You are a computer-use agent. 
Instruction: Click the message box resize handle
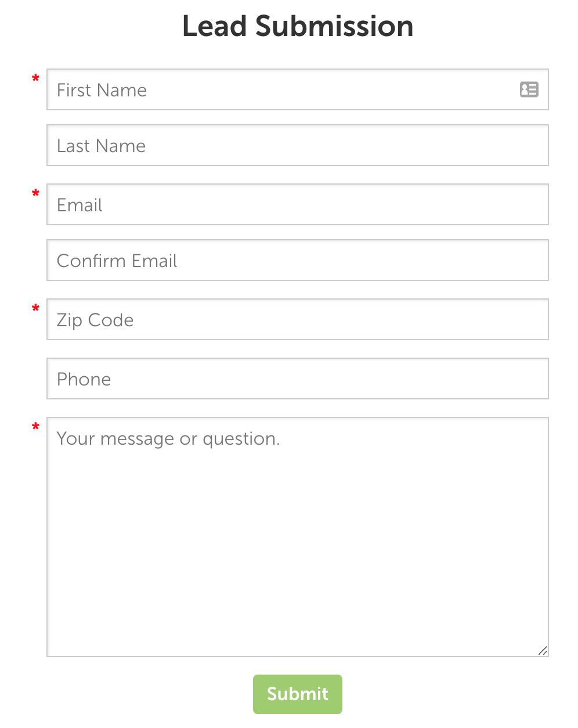click(x=543, y=651)
